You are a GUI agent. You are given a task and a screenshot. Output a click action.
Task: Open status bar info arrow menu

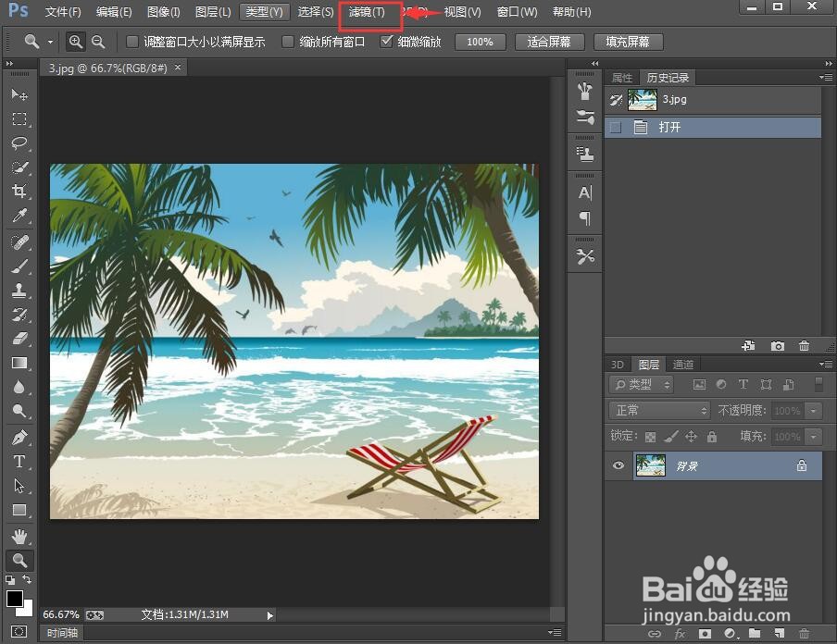click(270, 615)
